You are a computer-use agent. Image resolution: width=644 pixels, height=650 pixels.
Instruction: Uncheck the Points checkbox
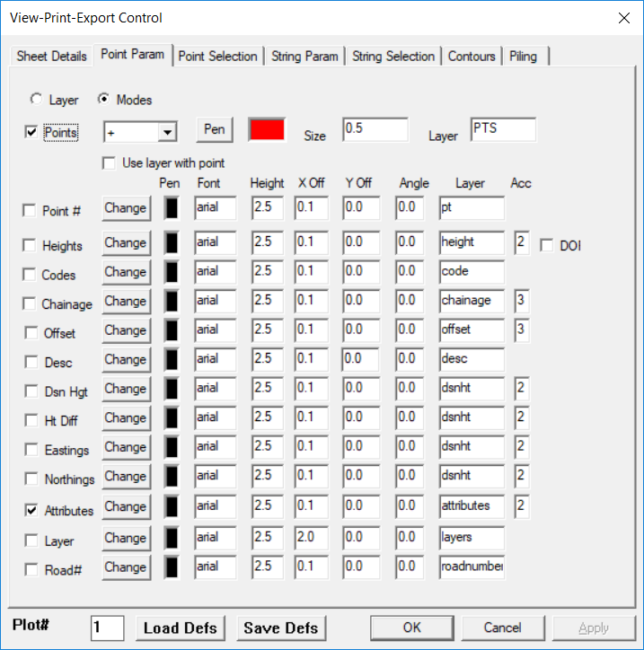31,132
